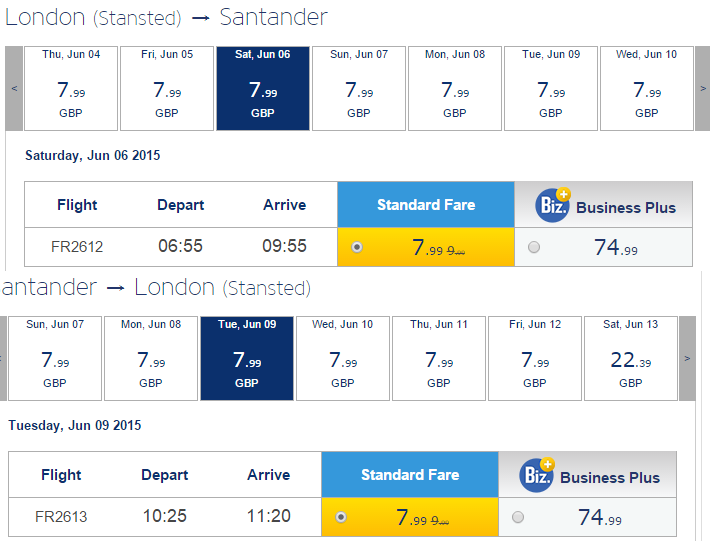Select Standard Fare radio for flight FR2612
The image size is (710, 547).
click(357, 247)
